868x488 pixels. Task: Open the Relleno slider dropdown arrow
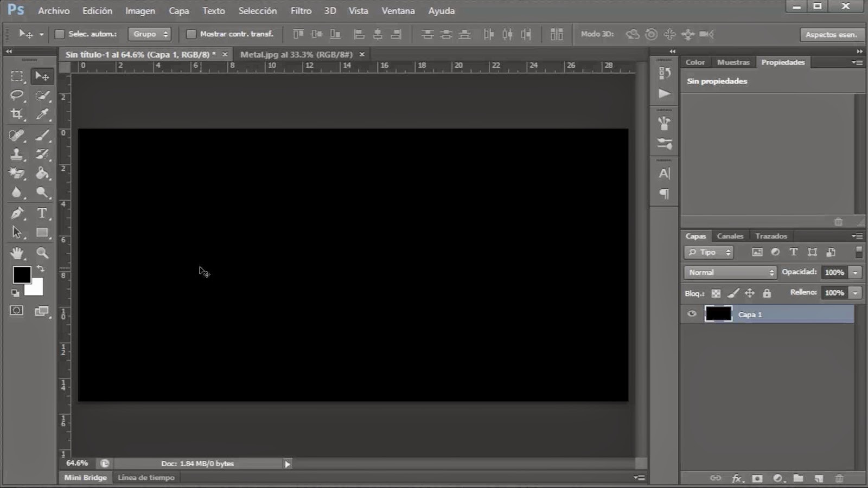(856, 293)
